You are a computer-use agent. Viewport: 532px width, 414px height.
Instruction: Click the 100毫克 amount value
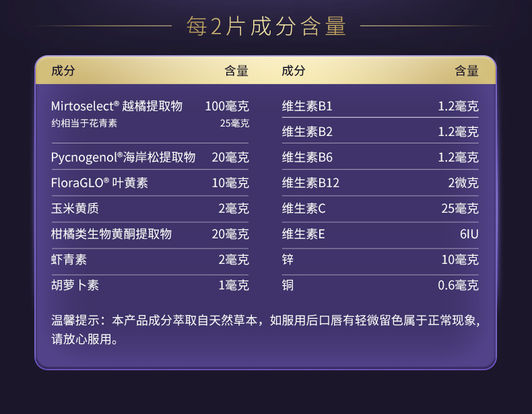coord(227,106)
